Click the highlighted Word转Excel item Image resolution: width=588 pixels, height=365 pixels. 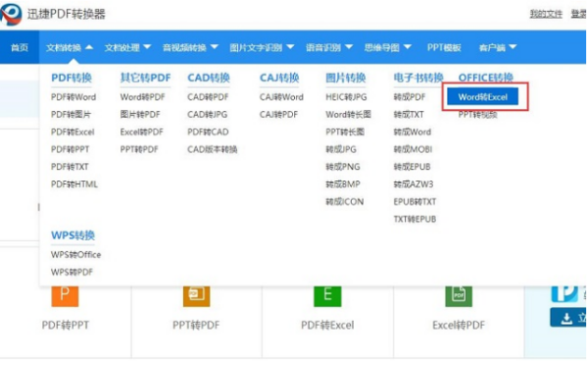[482, 97]
